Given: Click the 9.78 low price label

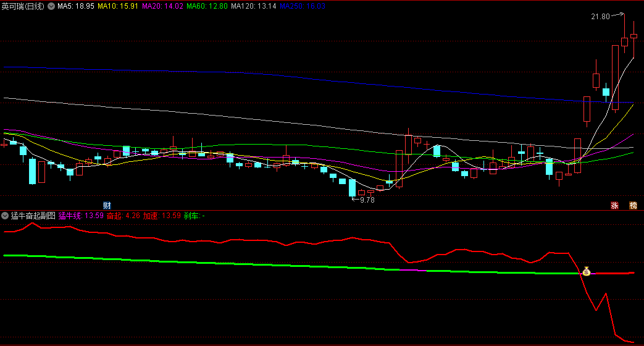Looking at the screenshot, I should coord(367,200).
